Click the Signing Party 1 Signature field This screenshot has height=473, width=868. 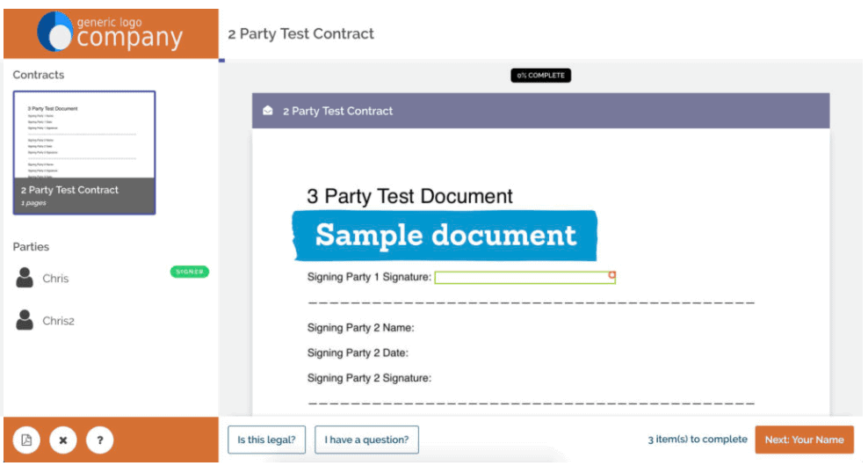(524, 278)
